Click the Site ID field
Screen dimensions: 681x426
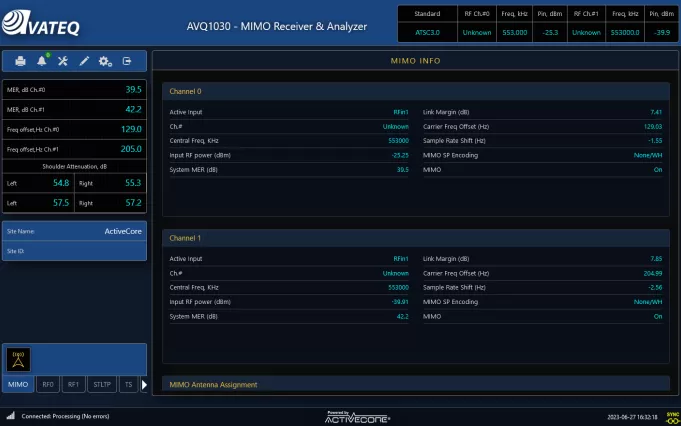tap(75, 251)
